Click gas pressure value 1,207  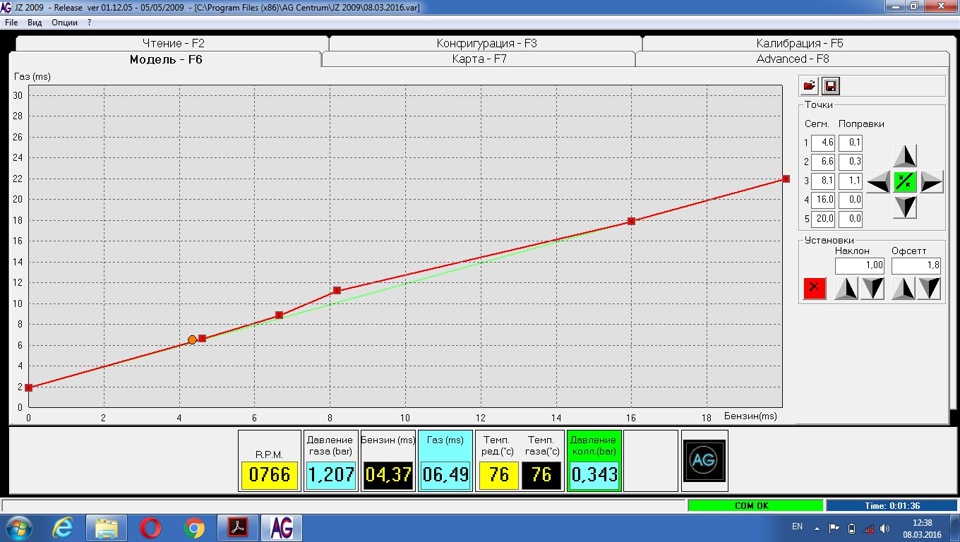pyautogui.click(x=331, y=475)
